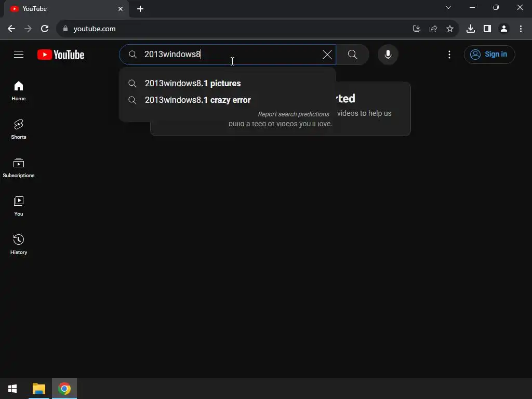
Task: Share this page icon
Action: click(433, 29)
